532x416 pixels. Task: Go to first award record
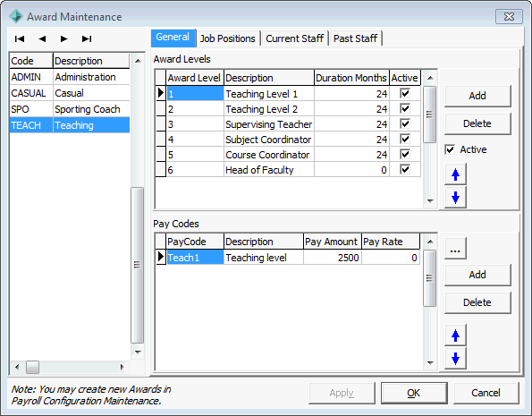click(x=20, y=39)
